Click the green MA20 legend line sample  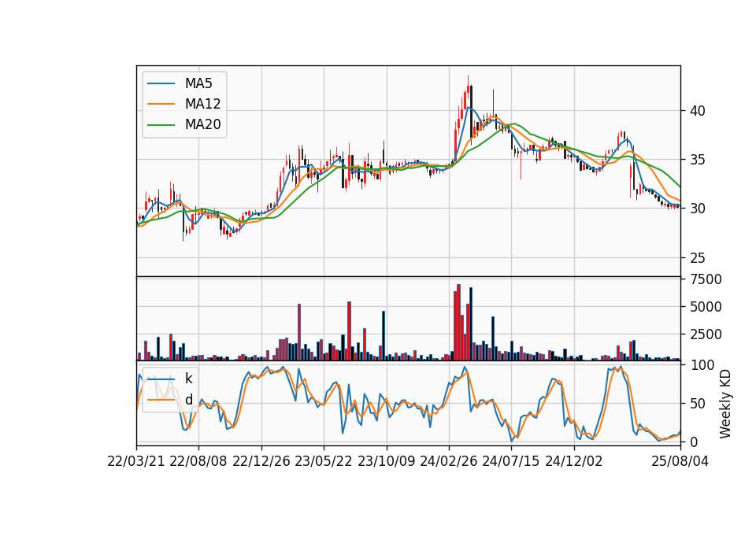161,125
